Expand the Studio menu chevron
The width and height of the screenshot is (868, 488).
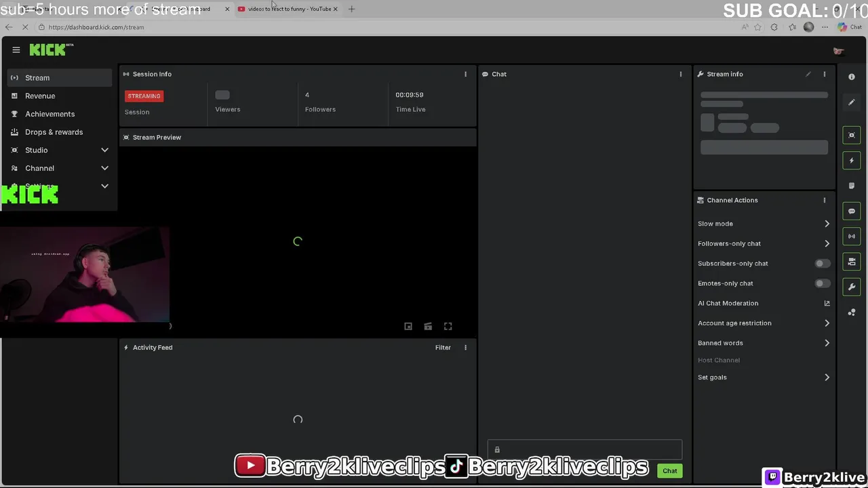pyautogui.click(x=104, y=150)
